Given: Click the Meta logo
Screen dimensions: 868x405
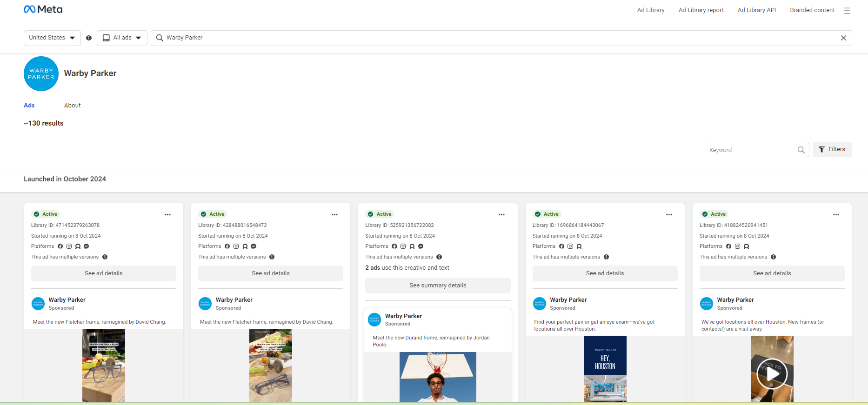Looking at the screenshot, I should pos(43,9).
